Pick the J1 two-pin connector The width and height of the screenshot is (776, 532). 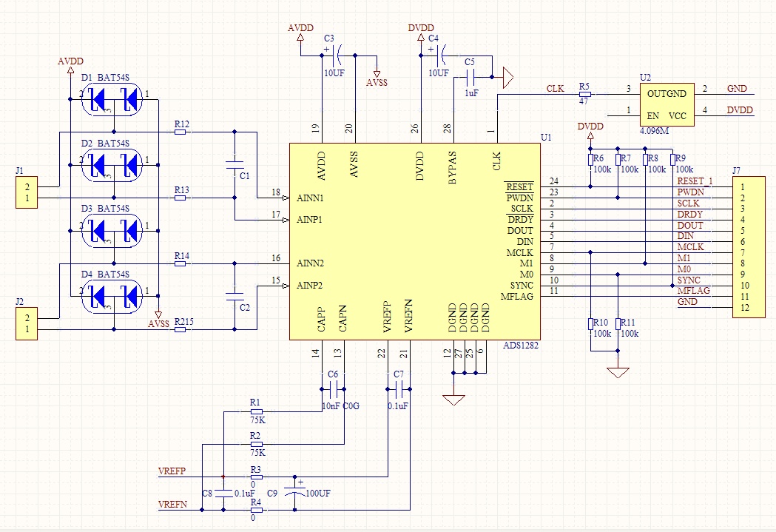27,193
